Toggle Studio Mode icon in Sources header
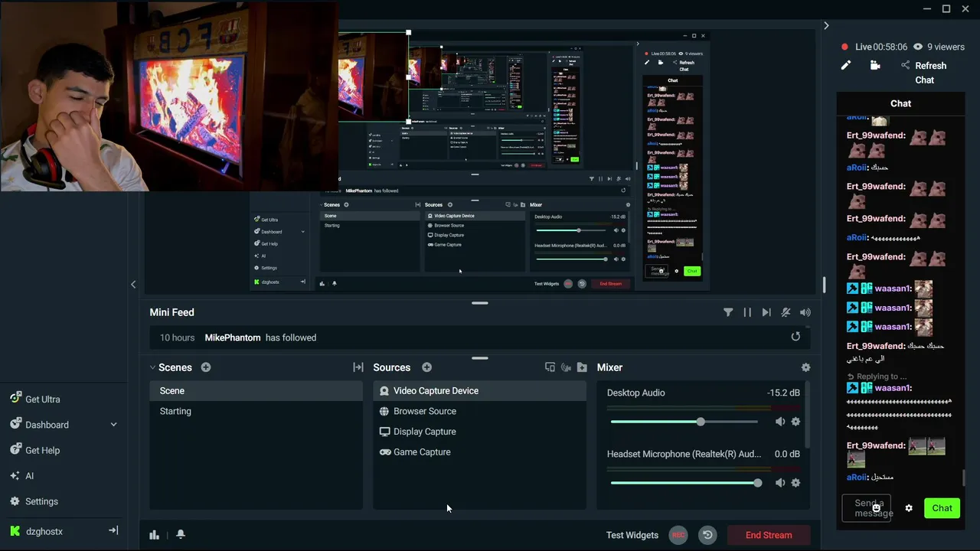 pos(550,367)
